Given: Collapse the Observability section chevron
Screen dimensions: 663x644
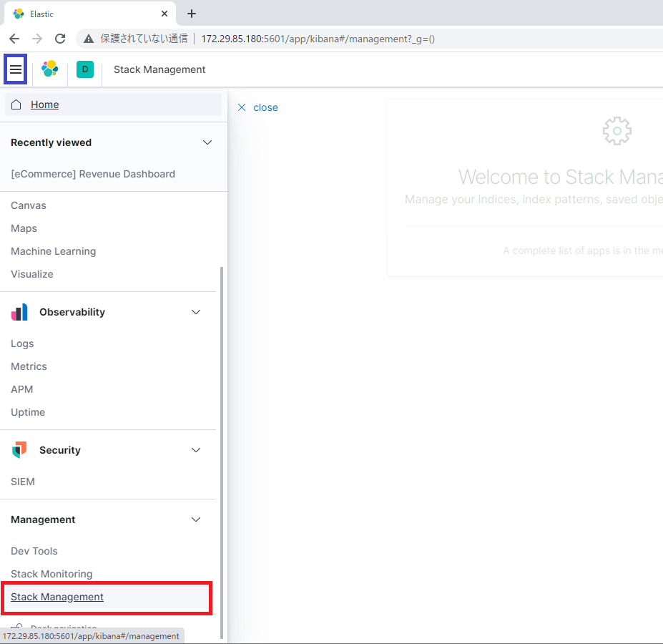Looking at the screenshot, I should [196, 312].
